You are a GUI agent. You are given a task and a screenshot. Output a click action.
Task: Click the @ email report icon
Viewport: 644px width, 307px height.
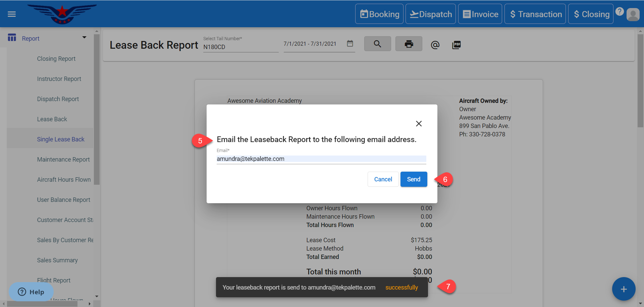click(x=435, y=45)
